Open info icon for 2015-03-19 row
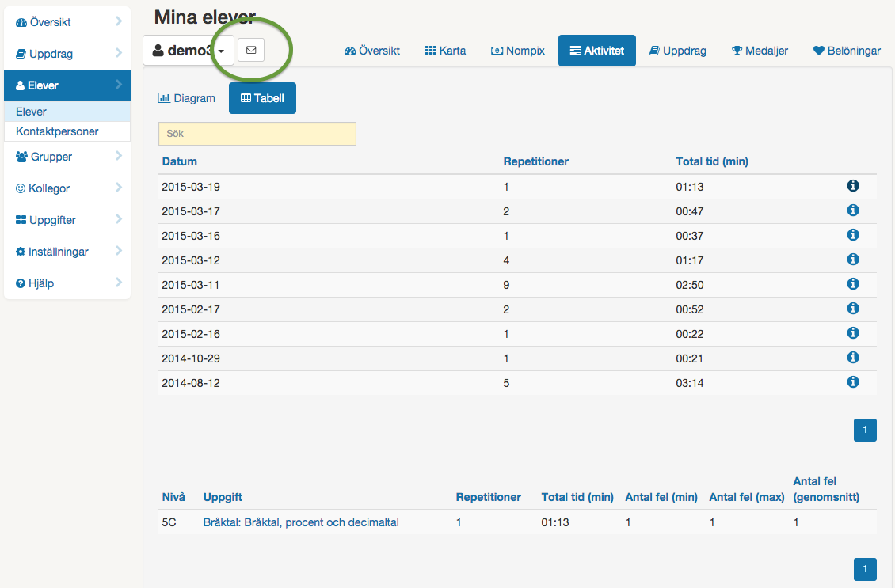895x588 pixels. point(853,186)
